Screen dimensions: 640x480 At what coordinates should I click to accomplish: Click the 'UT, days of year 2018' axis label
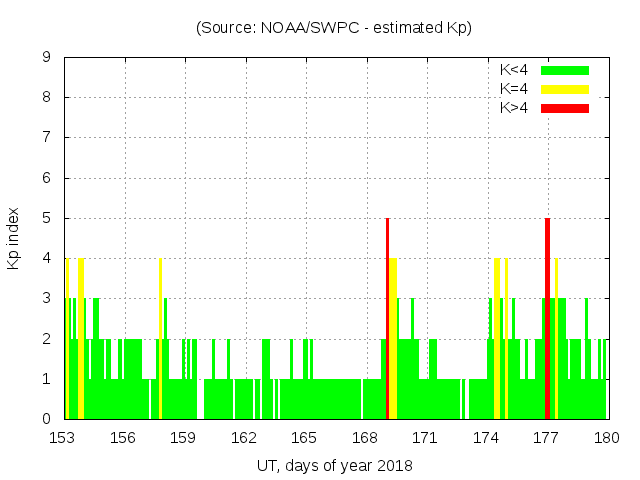(x=334, y=465)
